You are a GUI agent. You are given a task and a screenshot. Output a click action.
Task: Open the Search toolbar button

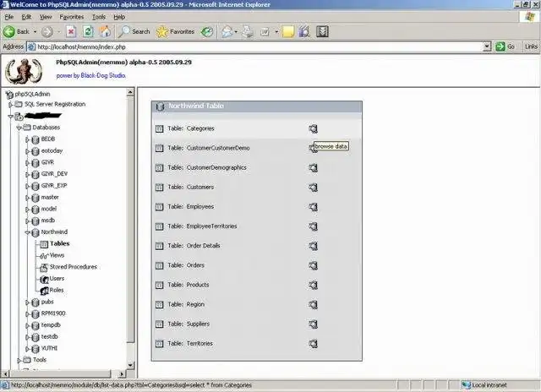134,32
